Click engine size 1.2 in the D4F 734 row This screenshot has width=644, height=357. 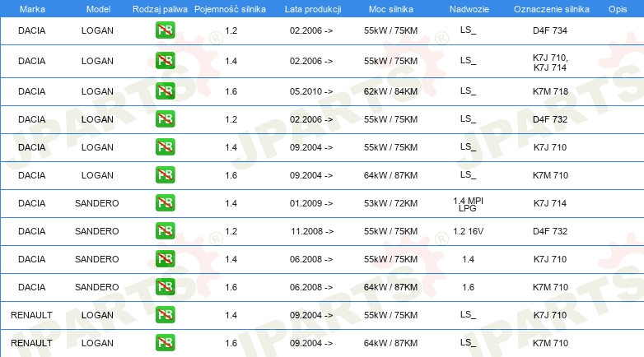(x=231, y=30)
